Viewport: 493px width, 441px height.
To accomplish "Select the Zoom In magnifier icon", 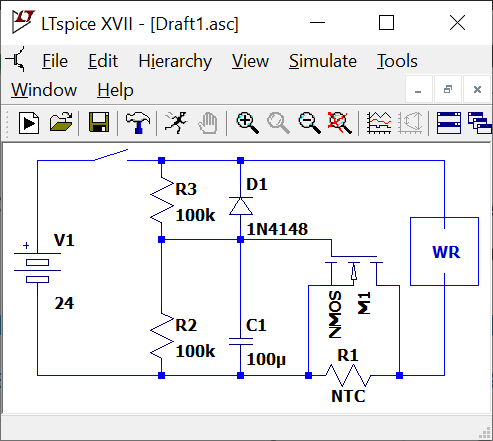I will 247,123.
